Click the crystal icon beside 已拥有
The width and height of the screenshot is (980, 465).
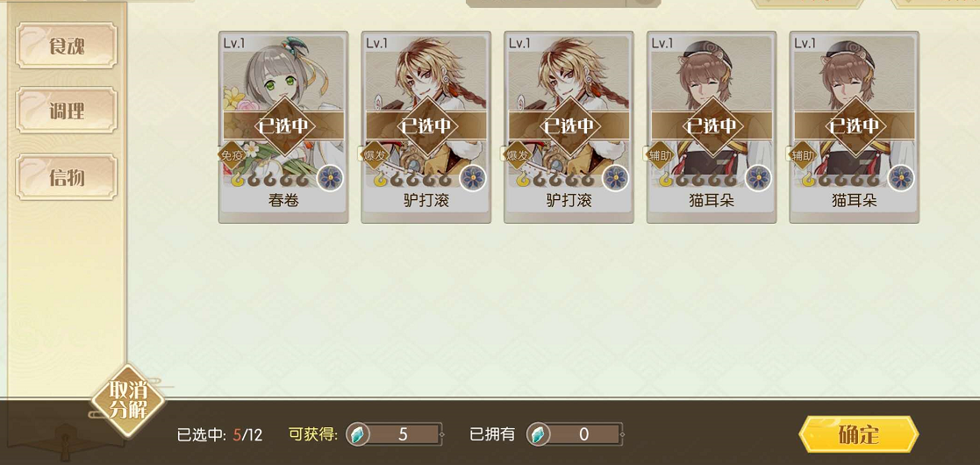pos(538,433)
